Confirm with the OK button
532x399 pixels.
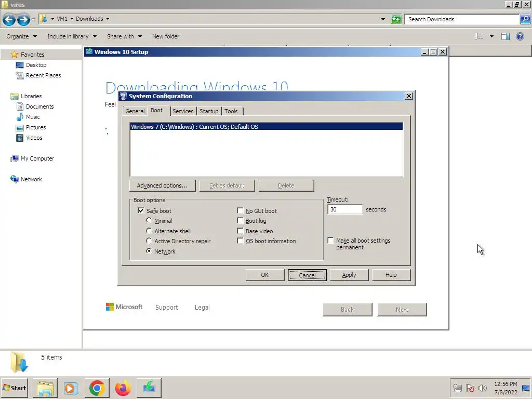[265, 275]
